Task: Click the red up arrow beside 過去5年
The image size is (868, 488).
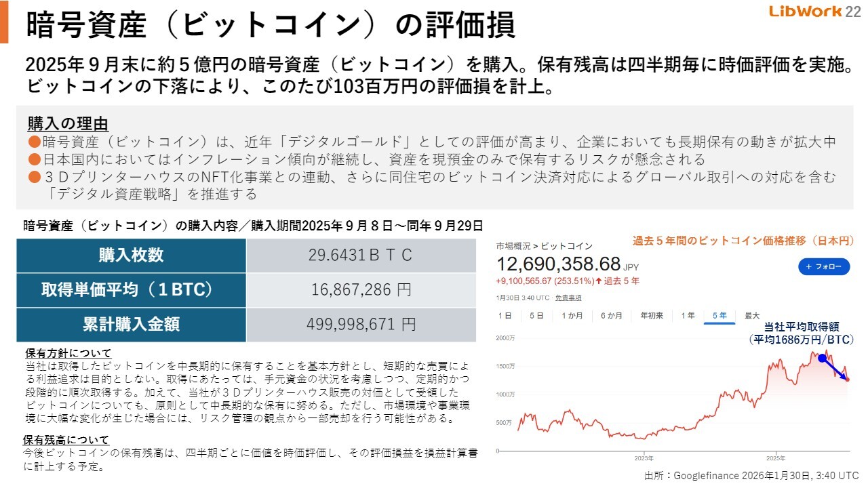Action: click(599, 281)
